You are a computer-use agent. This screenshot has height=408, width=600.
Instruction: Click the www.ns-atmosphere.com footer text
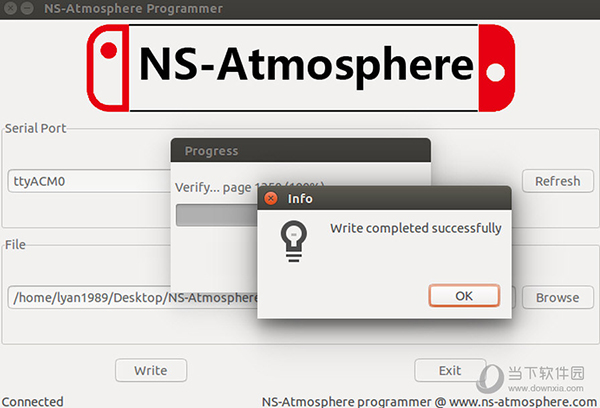click(x=523, y=401)
